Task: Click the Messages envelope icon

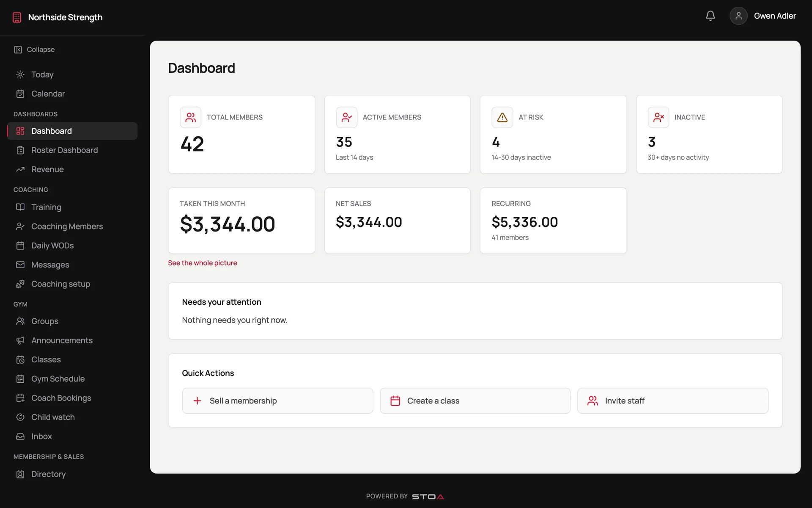Action: tap(20, 265)
